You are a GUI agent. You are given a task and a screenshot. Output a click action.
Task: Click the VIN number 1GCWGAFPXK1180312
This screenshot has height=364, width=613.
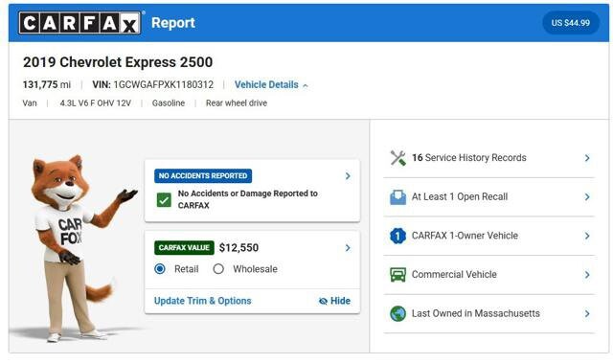[164, 85]
